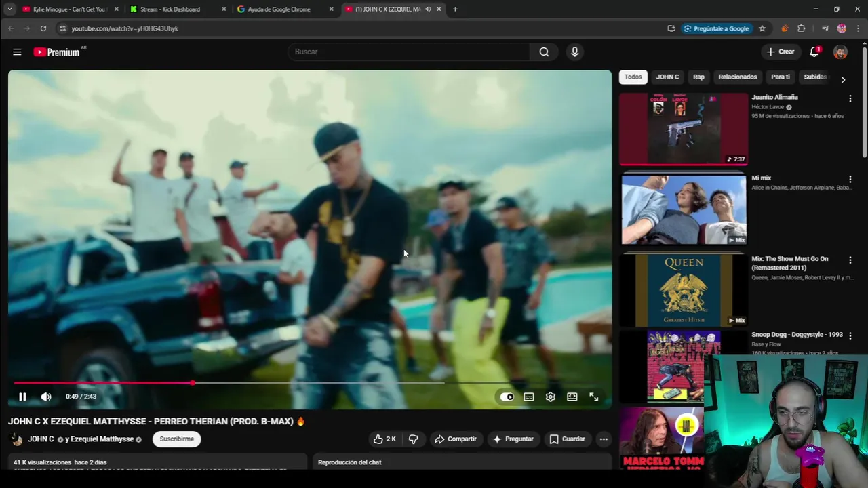Click the Preguntar AI button

tap(513, 439)
